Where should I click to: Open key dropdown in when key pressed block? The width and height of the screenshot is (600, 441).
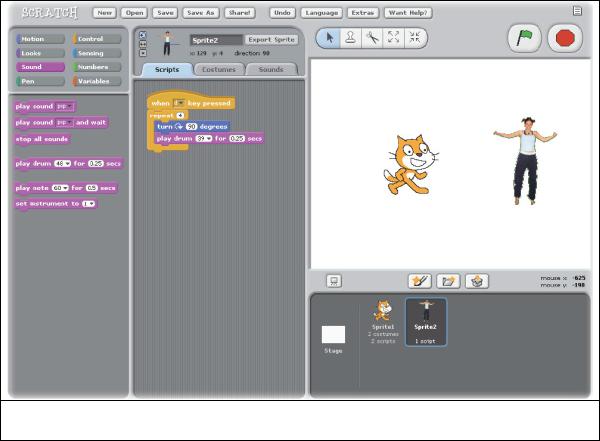[179, 103]
